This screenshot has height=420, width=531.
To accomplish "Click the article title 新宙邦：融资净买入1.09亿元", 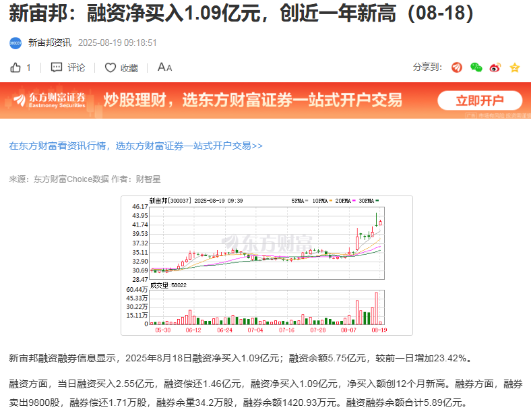I will click(241, 14).
